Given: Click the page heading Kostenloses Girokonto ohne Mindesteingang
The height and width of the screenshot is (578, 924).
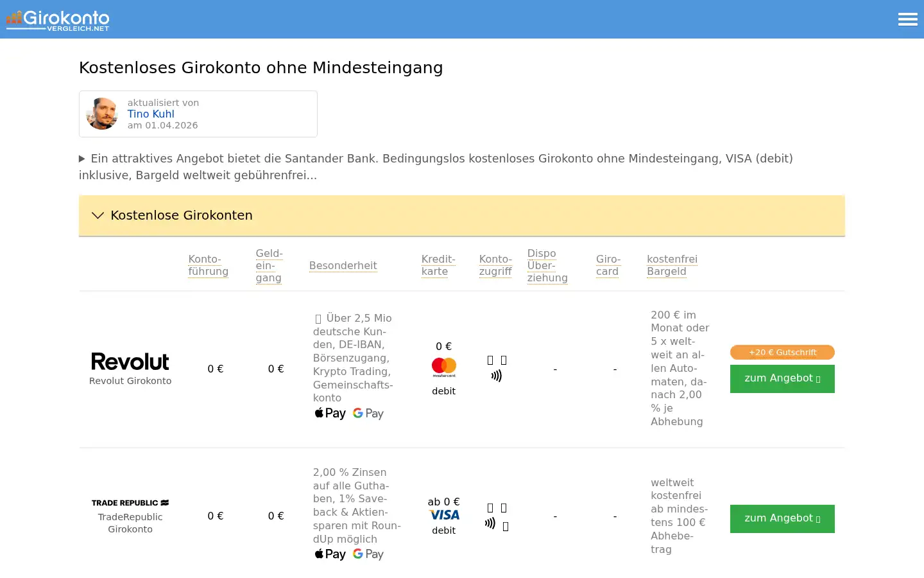Looking at the screenshot, I should pyautogui.click(x=261, y=68).
